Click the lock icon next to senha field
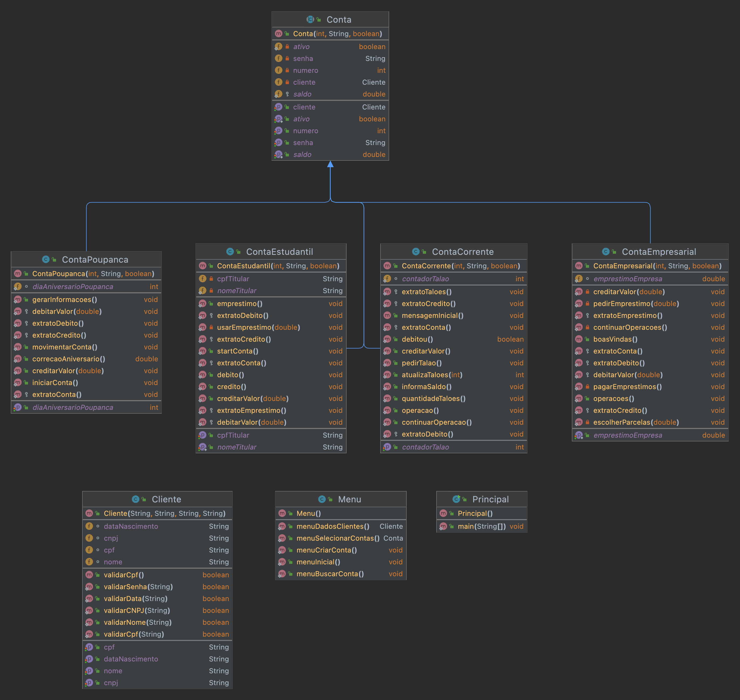This screenshot has height=700, width=740. click(x=287, y=59)
